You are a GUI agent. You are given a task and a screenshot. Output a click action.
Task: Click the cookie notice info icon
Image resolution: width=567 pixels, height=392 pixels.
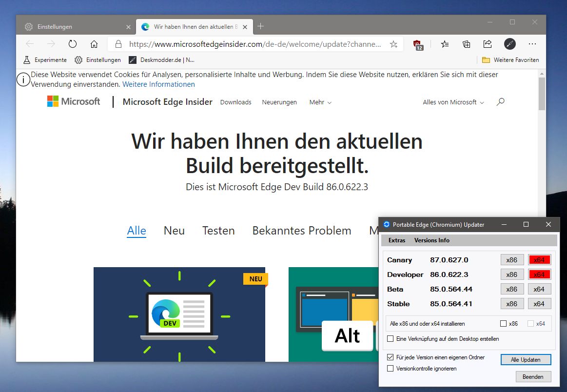[x=23, y=79]
